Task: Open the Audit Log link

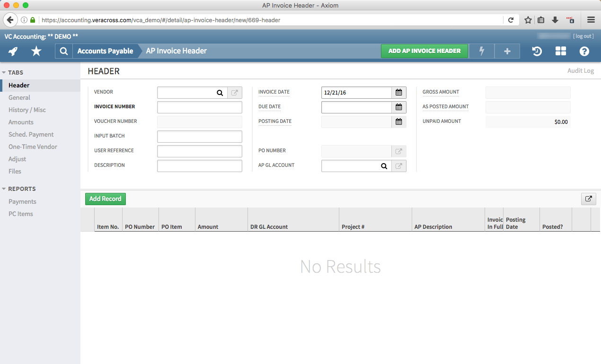Action: tap(581, 70)
